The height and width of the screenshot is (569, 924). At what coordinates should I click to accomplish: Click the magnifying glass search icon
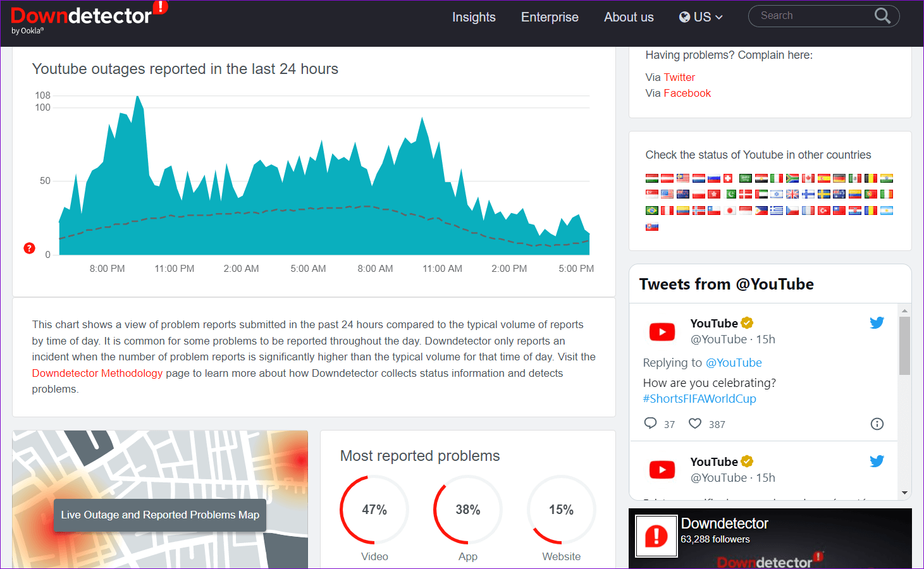[882, 16]
